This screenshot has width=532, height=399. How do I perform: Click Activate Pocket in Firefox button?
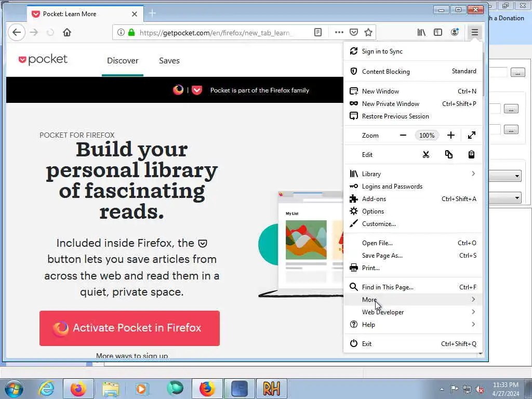(129, 328)
